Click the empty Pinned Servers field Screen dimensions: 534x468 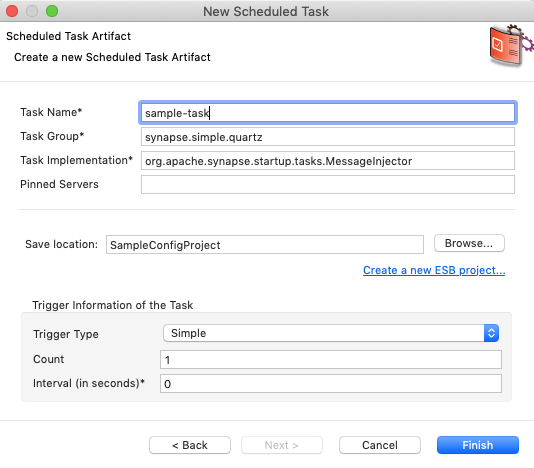pyautogui.click(x=328, y=185)
